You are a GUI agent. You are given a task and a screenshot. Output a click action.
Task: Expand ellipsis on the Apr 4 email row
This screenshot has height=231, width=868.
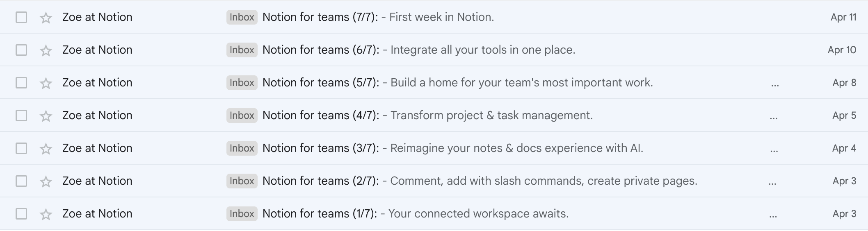(774, 151)
